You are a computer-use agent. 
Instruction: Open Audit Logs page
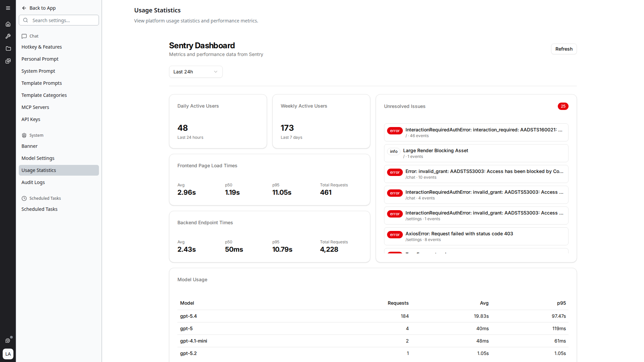(59, 182)
